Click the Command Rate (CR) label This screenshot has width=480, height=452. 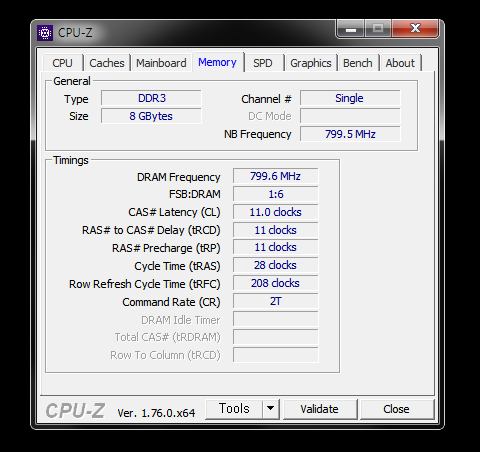171,302
